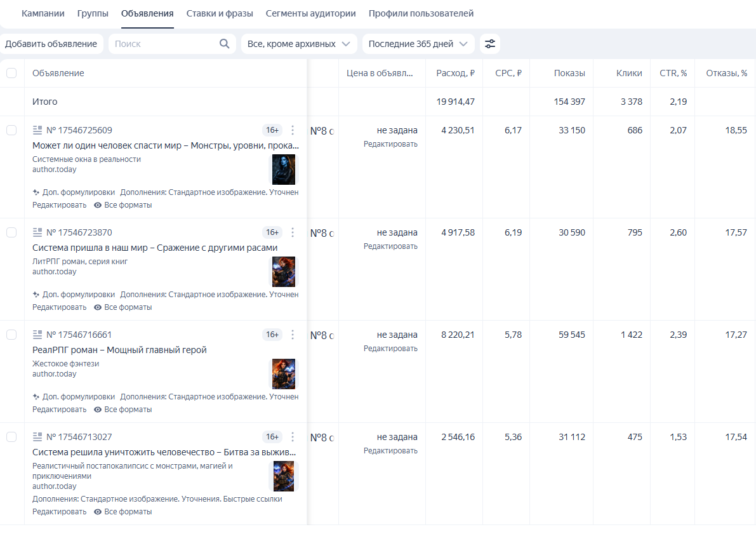Image resolution: width=756 pixels, height=541 pixels.
Task: Open the 'Последние 365 дней' period dropdown
Action: point(418,44)
